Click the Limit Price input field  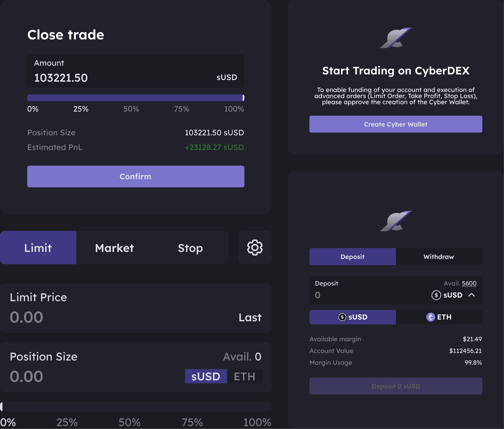(x=79, y=317)
